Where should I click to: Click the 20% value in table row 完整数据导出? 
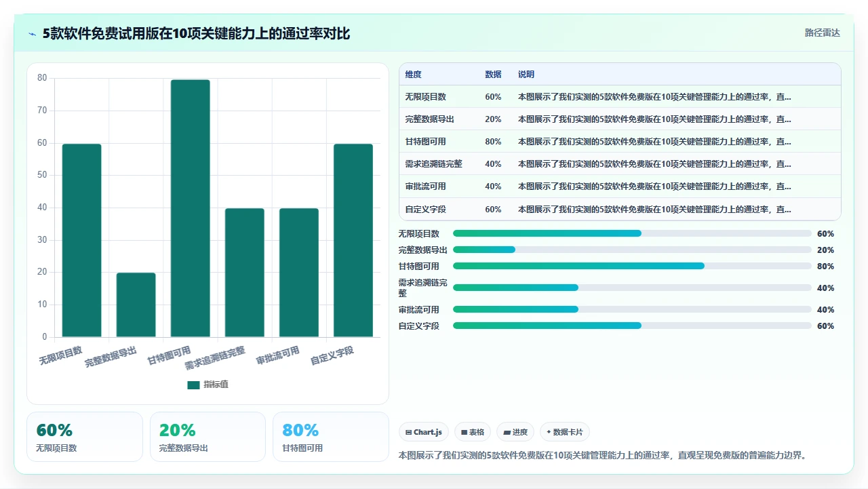[x=493, y=119]
